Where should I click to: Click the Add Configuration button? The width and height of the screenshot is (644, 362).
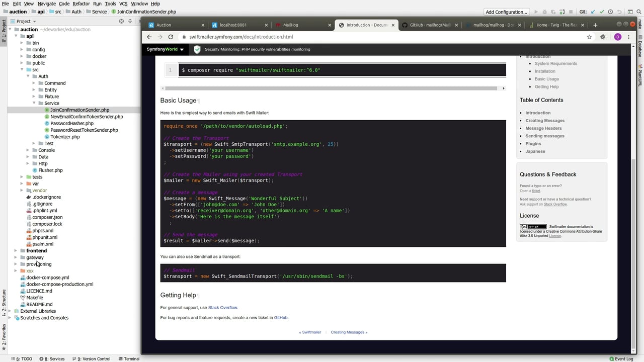pyautogui.click(x=506, y=12)
